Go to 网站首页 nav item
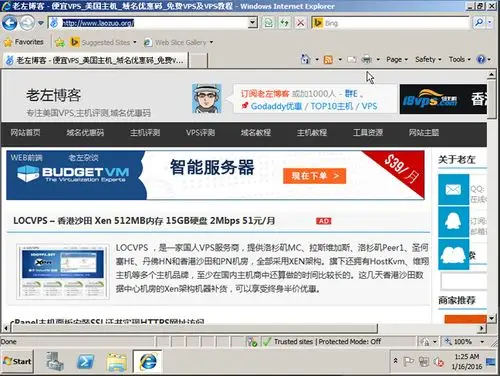 [x=25, y=133]
